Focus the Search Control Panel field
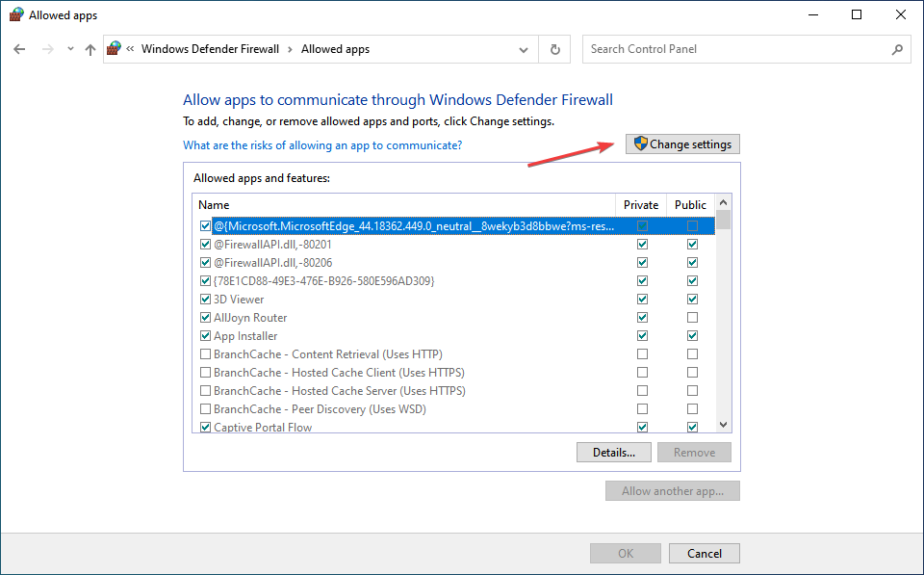The width and height of the screenshot is (924, 575). tap(747, 49)
